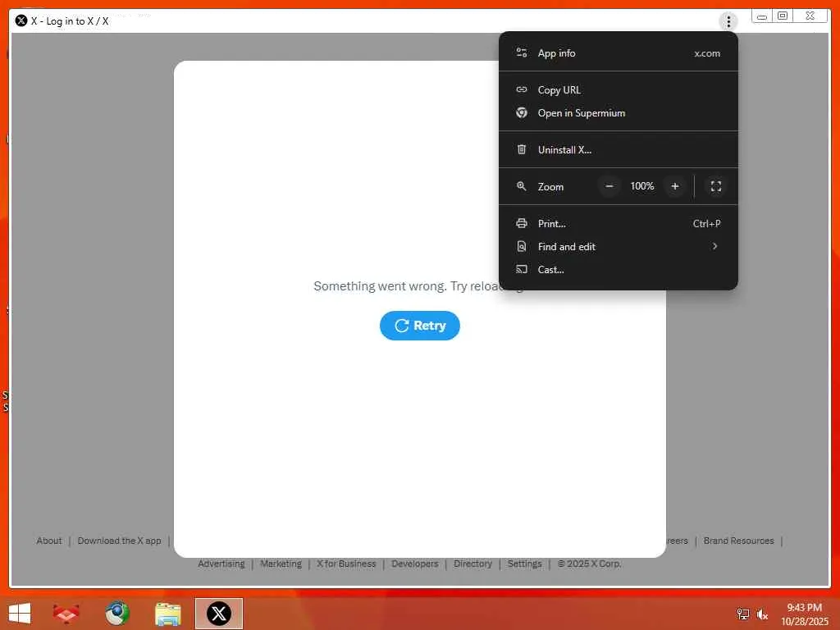Open the Developers footer link
This screenshot has width=840, height=630.
click(x=414, y=564)
